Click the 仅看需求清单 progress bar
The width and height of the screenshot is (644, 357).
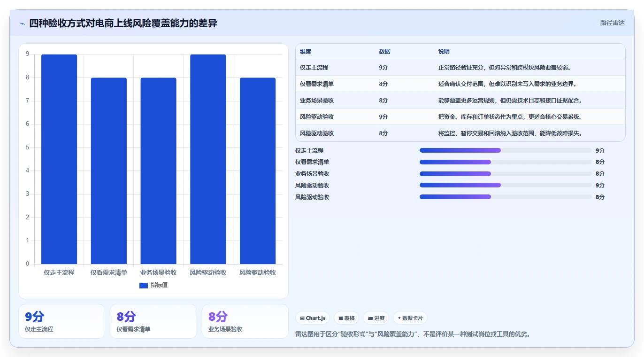coord(506,162)
